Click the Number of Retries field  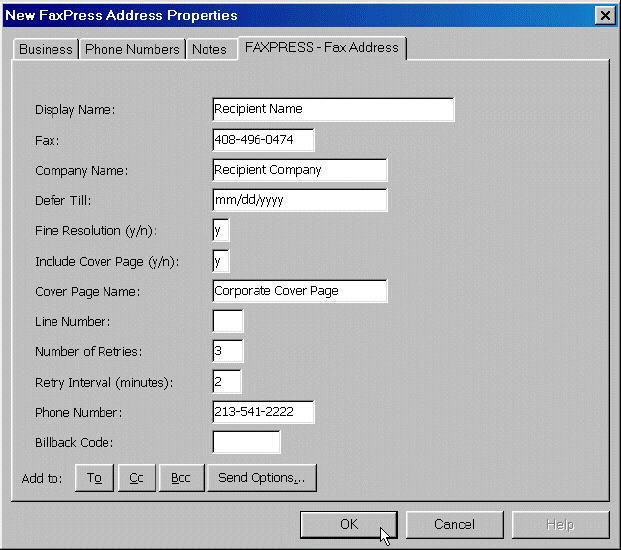click(x=227, y=351)
